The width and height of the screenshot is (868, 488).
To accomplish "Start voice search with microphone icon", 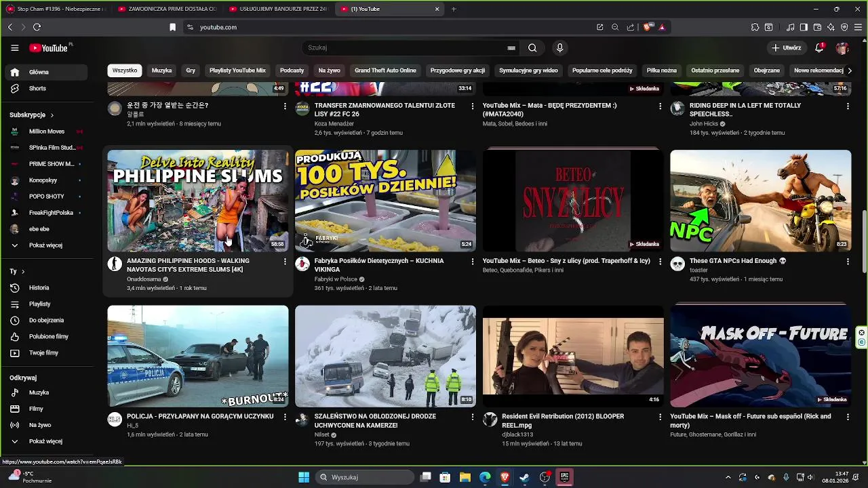I will [559, 48].
